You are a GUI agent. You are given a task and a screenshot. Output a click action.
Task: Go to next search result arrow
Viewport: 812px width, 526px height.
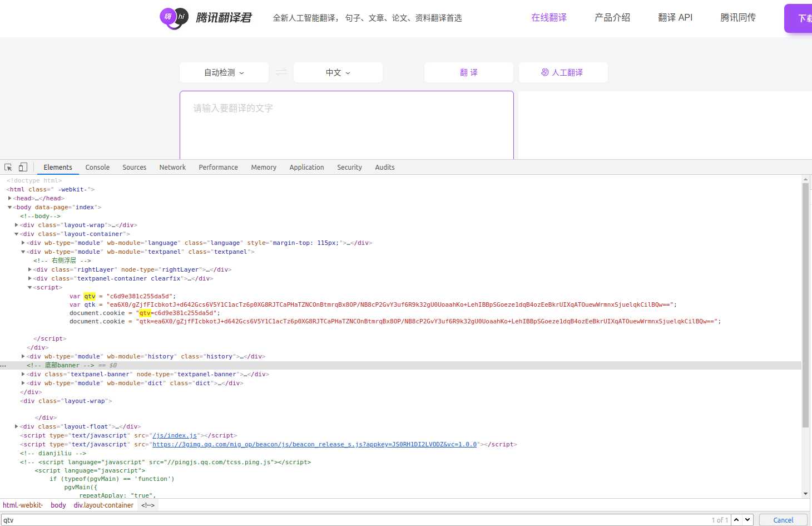point(747,520)
